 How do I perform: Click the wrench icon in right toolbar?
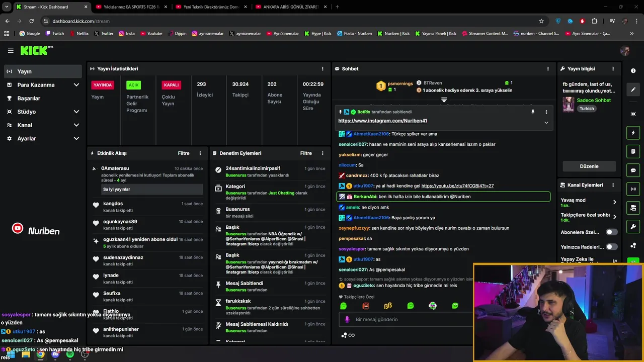pos(633,227)
